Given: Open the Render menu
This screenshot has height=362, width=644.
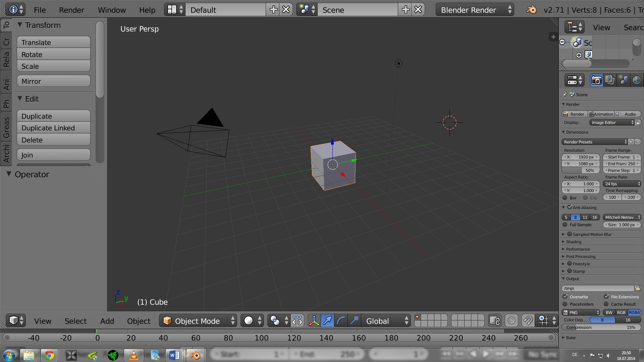Looking at the screenshot, I should (x=71, y=10).
